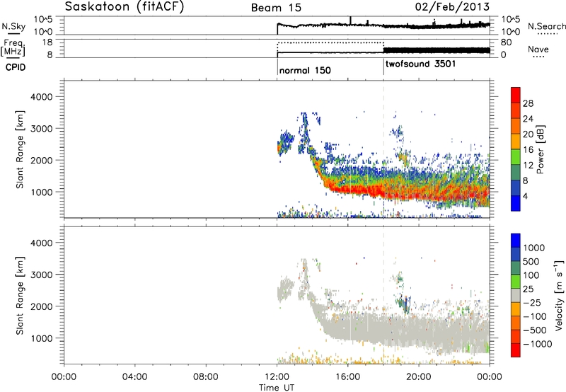
Task: Click the 10^5 label beside N.Search
Action: (511, 20)
